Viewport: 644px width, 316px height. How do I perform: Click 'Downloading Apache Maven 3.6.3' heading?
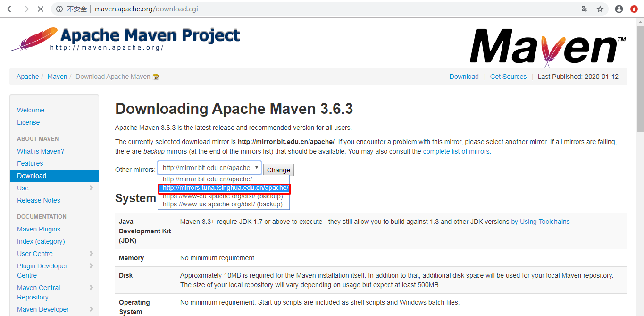tap(234, 109)
